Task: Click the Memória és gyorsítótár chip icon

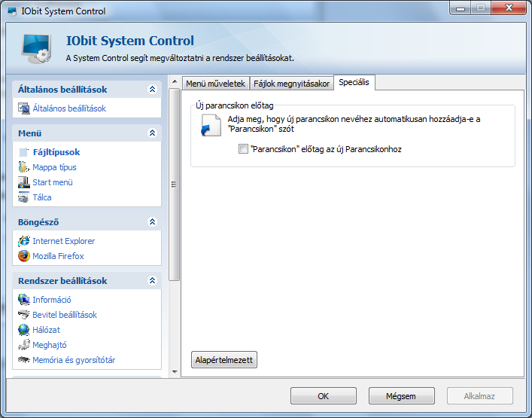Action: point(24,359)
